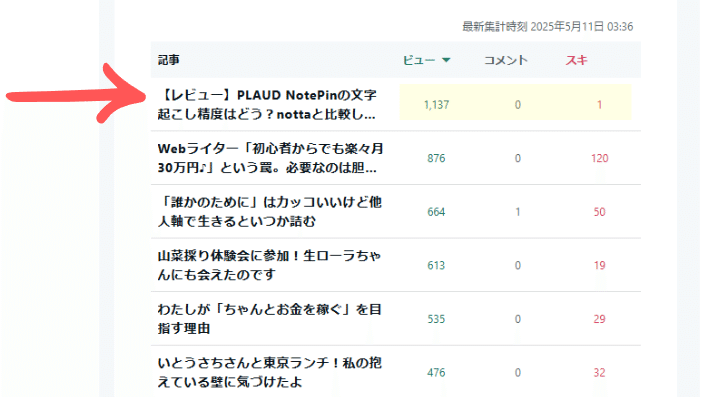Viewport: 722px width, 397px height.
Task: Select the コメント column header
Action: click(506, 60)
